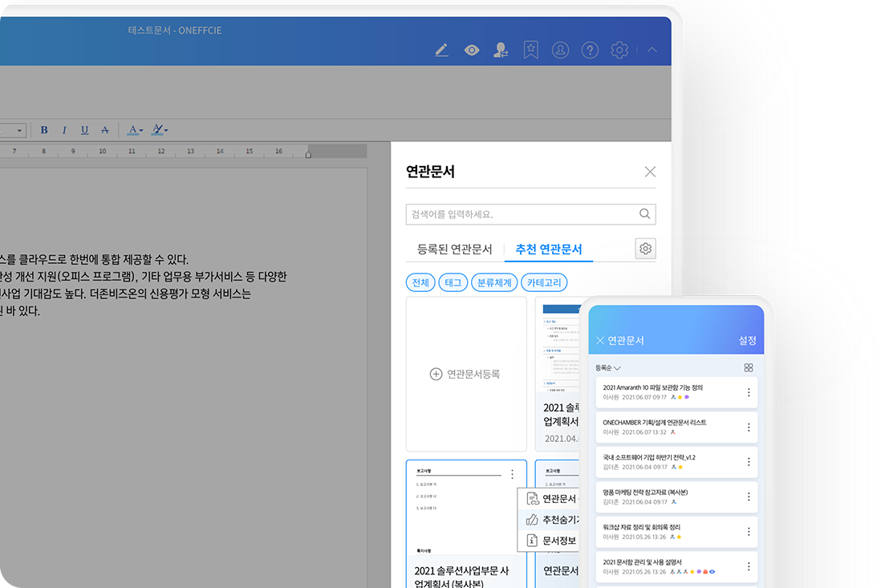Open the header settings gear
Viewport: 881px width, 588px height.
coord(619,51)
